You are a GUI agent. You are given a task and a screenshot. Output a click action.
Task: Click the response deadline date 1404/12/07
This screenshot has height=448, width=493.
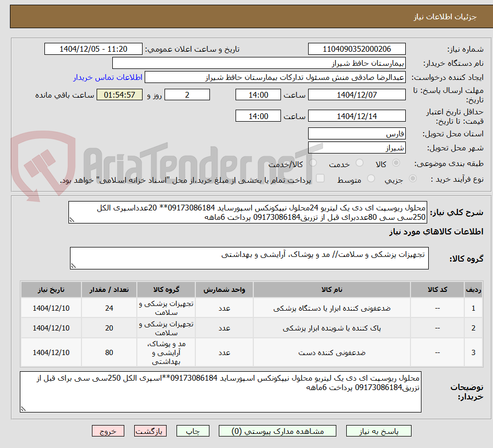(357, 95)
